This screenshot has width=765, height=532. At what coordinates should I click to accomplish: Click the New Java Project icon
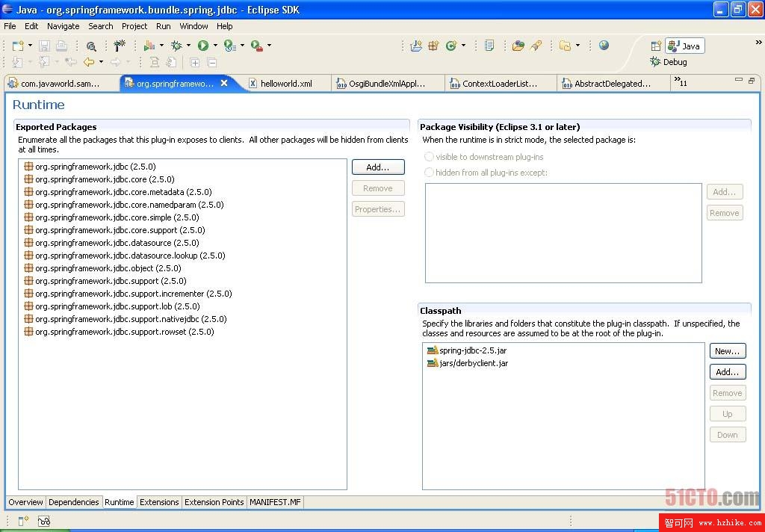(416, 46)
